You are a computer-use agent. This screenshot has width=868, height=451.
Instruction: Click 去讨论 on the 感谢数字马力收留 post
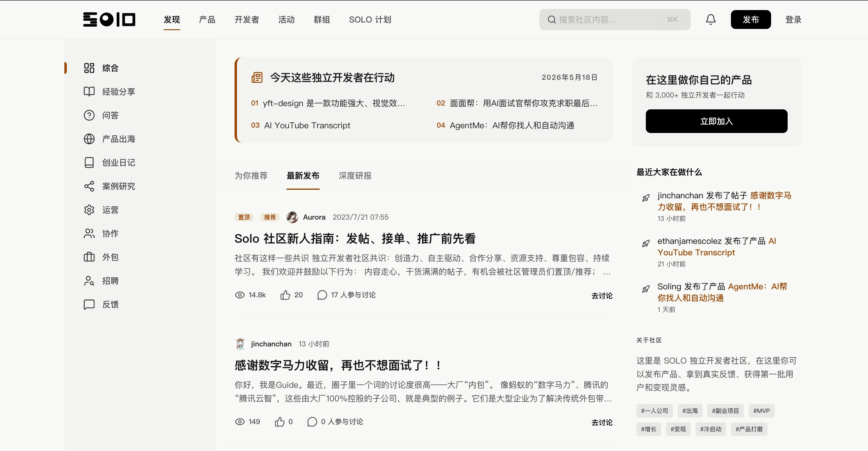[602, 422]
